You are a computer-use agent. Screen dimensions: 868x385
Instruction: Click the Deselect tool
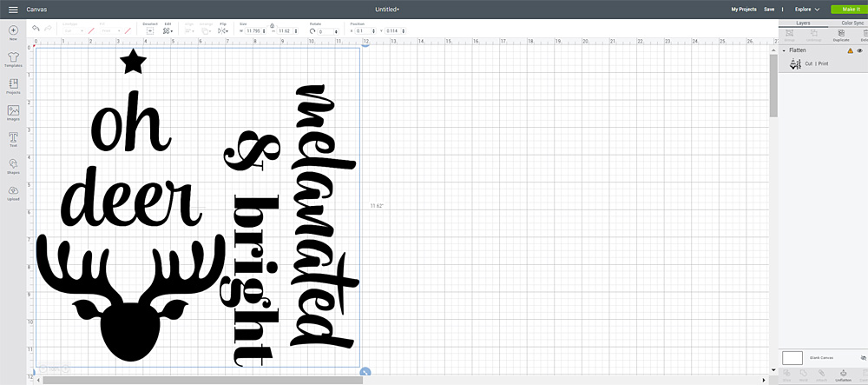pyautogui.click(x=149, y=29)
